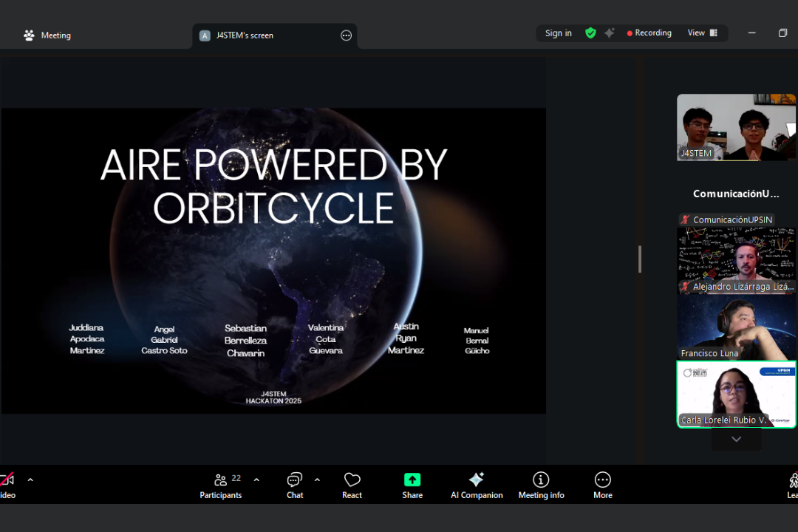798x532 pixels.
Task: Click the Sign in button
Action: pos(558,33)
